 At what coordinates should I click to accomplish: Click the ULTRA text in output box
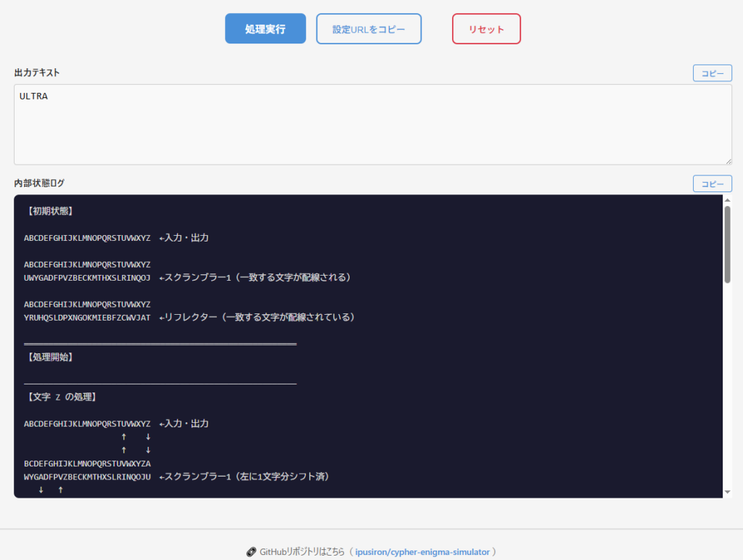[x=33, y=96]
